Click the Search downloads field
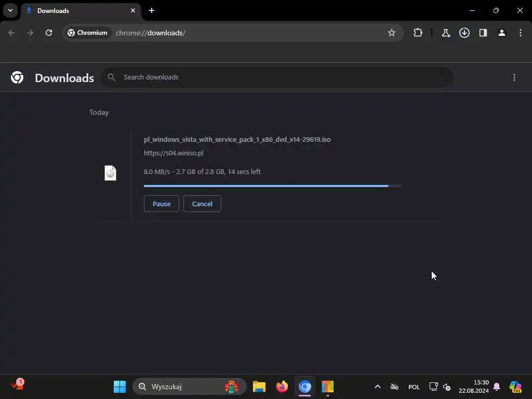532x399 pixels. (x=277, y=77)
